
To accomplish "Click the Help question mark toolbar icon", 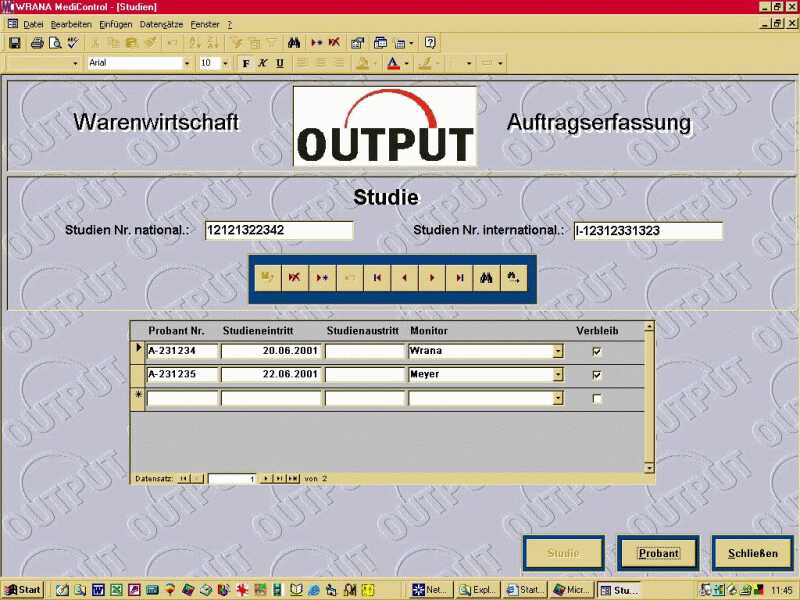I will click(x=430, y=43).
